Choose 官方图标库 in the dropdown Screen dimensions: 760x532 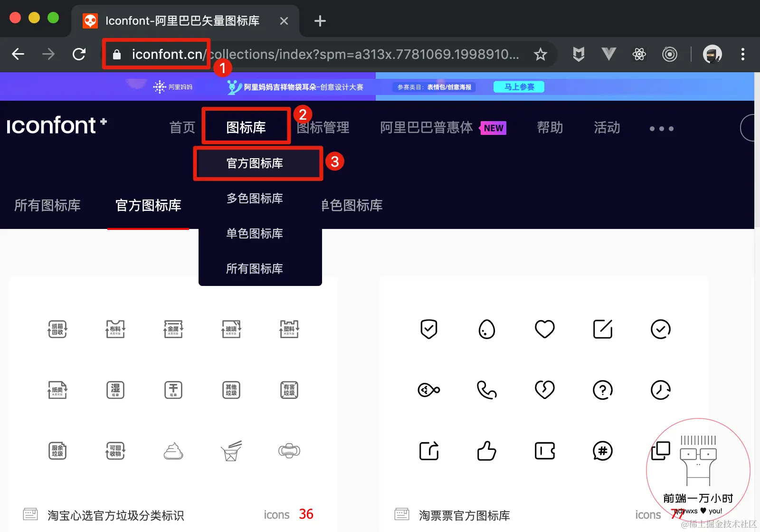(255, 163)
